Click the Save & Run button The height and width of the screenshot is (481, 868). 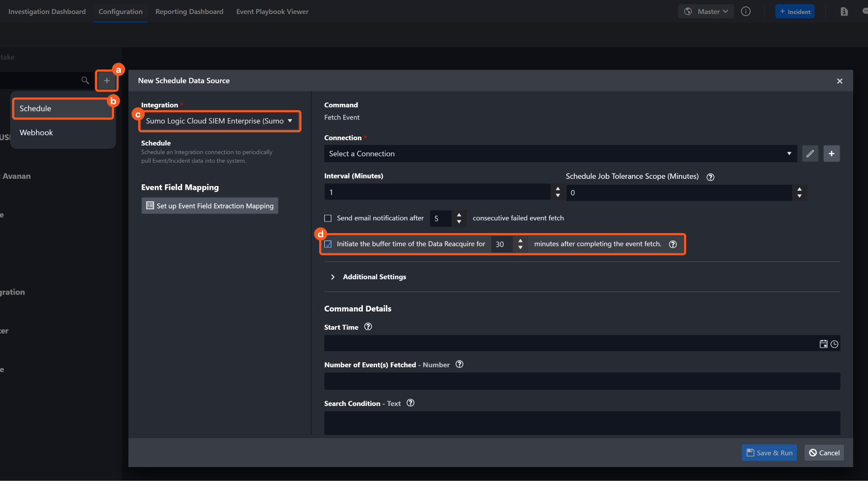click(769, 453)
